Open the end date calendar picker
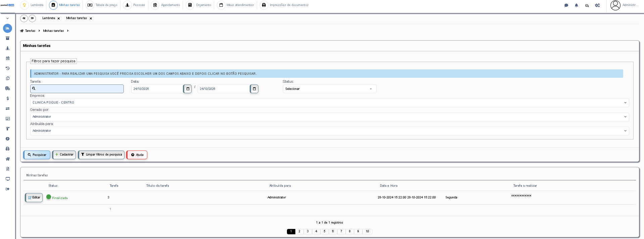Viewport: 644px width, 239px height. click(254, 89)
